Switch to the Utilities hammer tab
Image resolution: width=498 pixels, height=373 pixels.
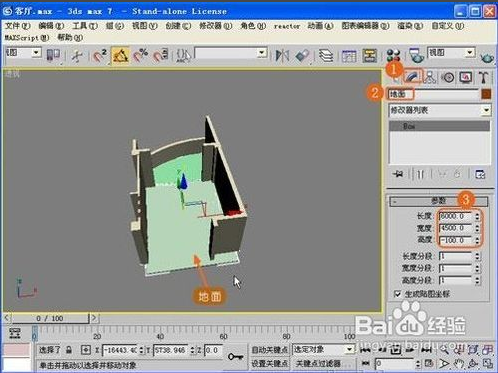[483, 77]
